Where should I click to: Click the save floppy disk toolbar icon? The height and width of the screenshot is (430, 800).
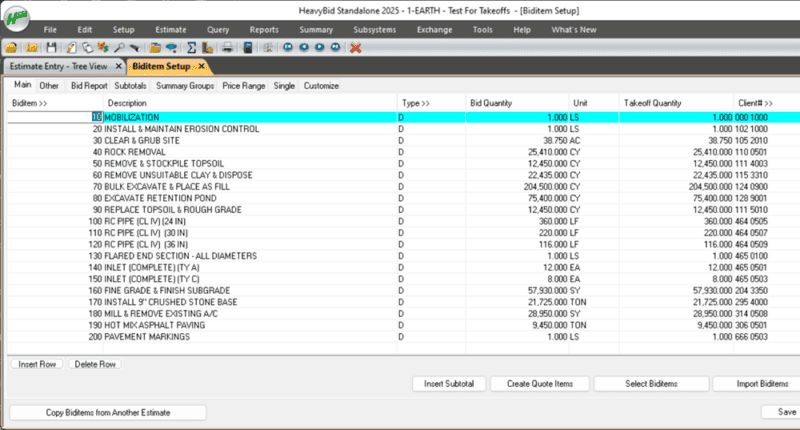pyautogui.click(x=51, y=47)
